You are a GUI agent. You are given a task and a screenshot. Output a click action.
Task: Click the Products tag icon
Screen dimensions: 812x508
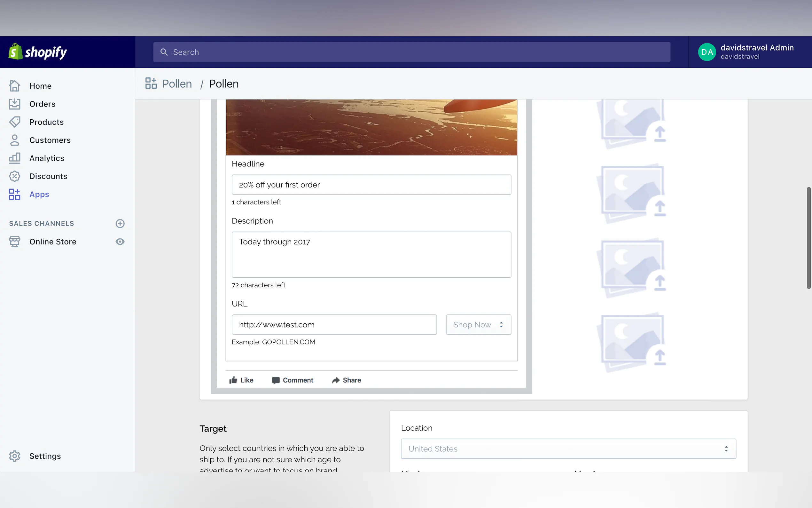[14, 122]
